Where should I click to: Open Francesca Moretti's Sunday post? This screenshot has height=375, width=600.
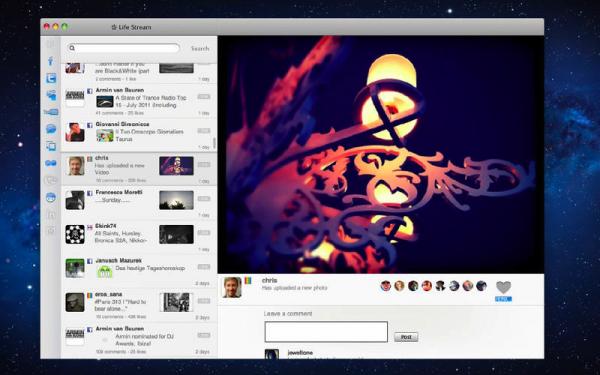click(x=139, y=202)
